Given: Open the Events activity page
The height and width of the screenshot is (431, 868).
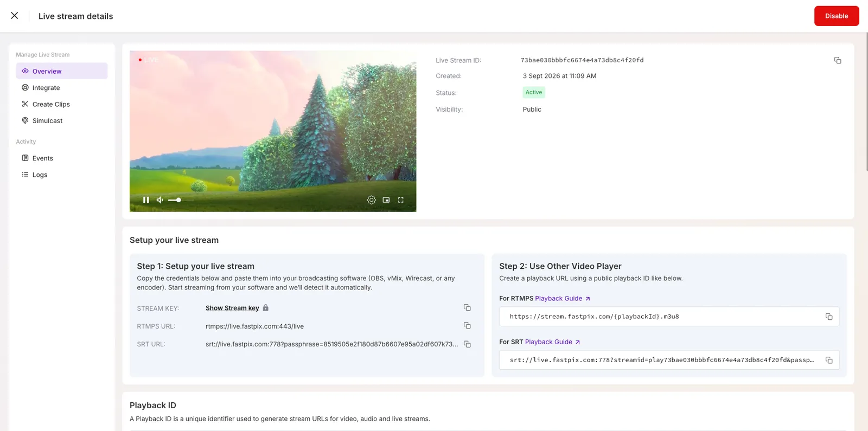Looking at the screenshot, I should coord(62,158).
